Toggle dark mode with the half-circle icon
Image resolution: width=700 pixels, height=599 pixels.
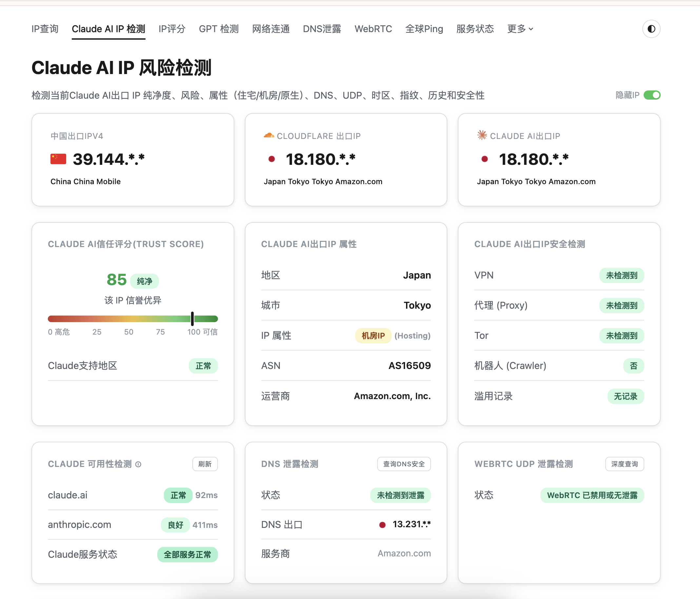651,29
